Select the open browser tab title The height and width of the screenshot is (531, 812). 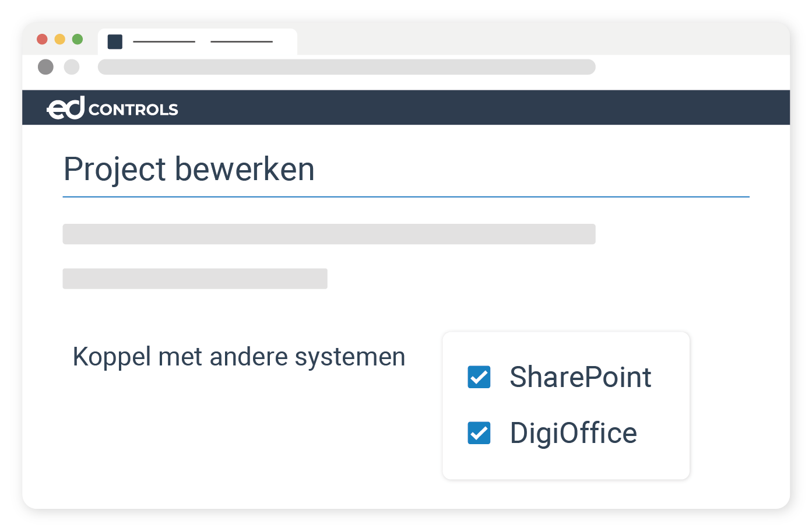[x=202, y=41]
